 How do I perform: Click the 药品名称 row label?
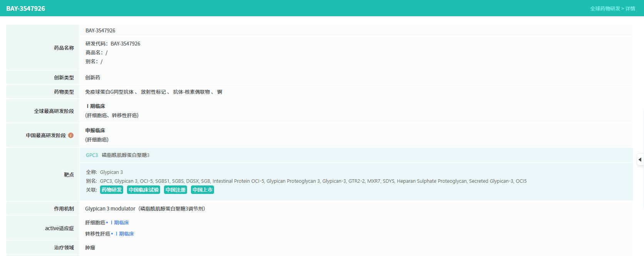pos(64,48)
